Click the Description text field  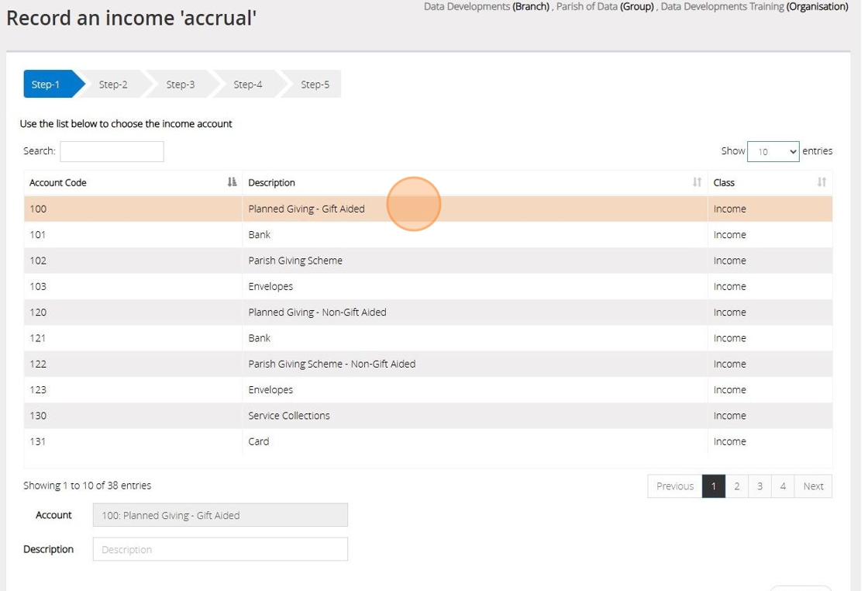coord(220,549)
